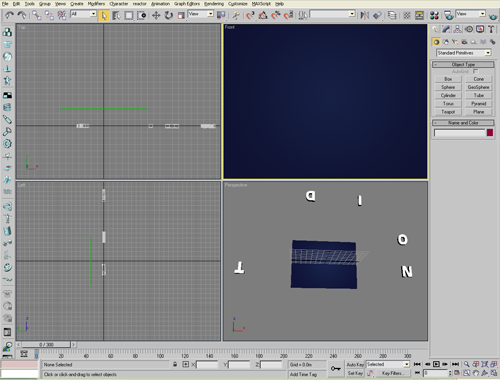Open the Rendering menu

tap(214, 4)
